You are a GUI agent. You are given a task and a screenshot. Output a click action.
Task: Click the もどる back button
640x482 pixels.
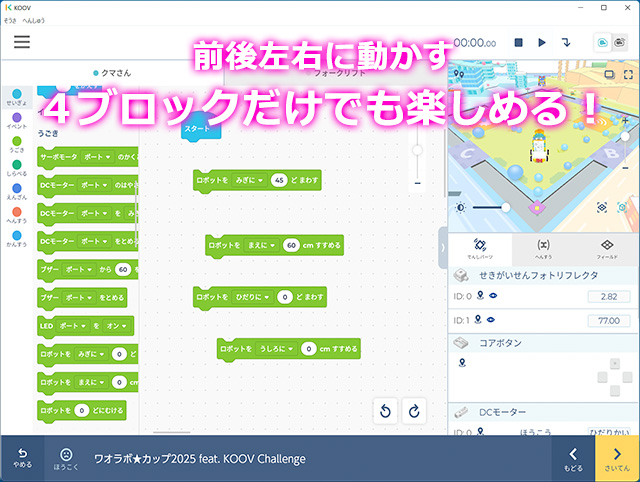pyautogui.click(x=573, y=458)
